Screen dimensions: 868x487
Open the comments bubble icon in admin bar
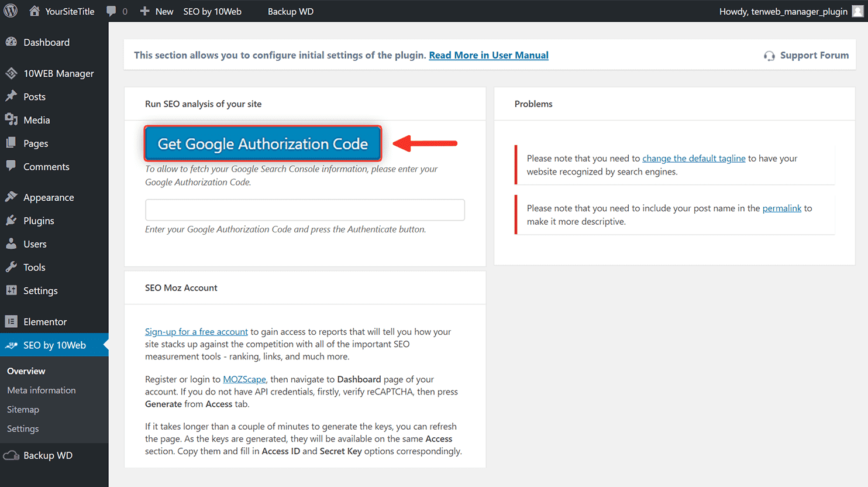(111, 11)
